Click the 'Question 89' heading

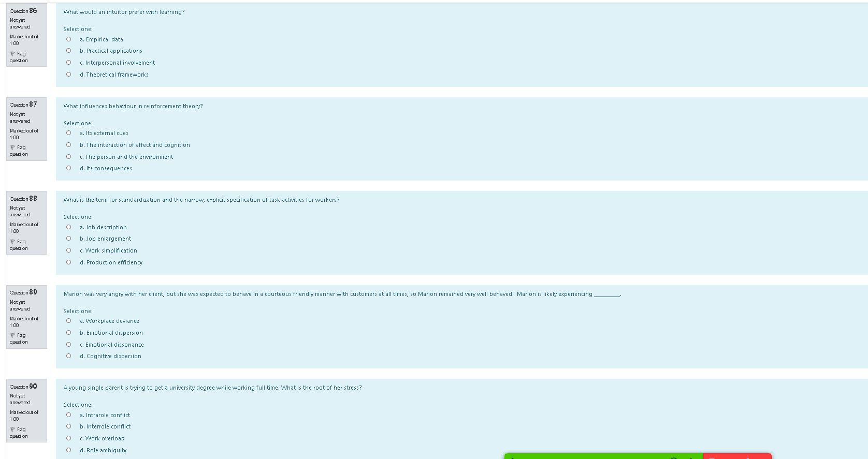pos(23,292)
